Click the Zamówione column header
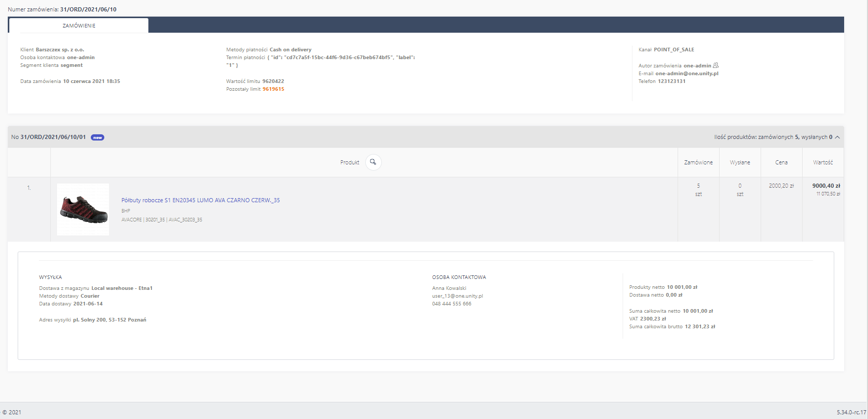The width and height of the screenshot is (868, 419). (698, 162)
